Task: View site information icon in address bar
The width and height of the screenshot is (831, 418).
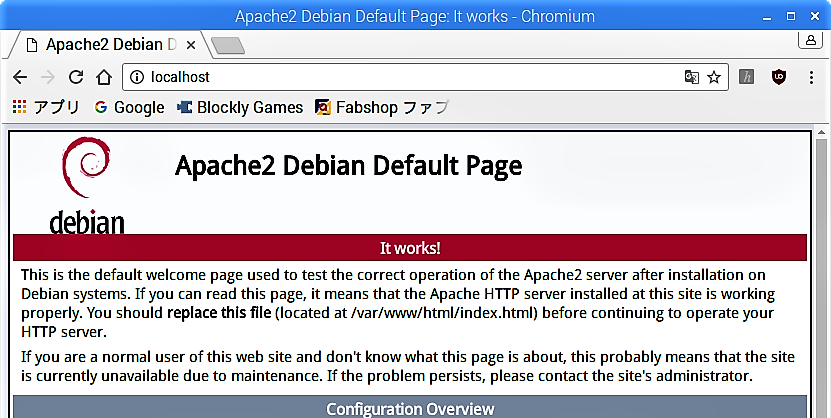Action: [137, 77]
